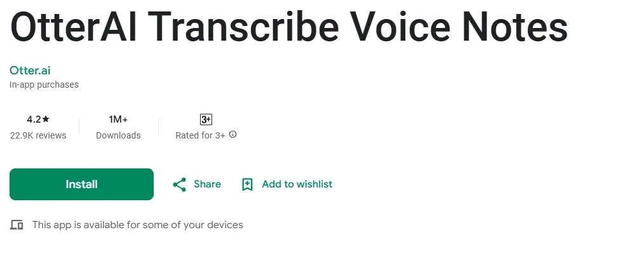Viewport: 644px width, 279px height.
Task: Click the star icon beside 4.2
Action: pos(46,119)
